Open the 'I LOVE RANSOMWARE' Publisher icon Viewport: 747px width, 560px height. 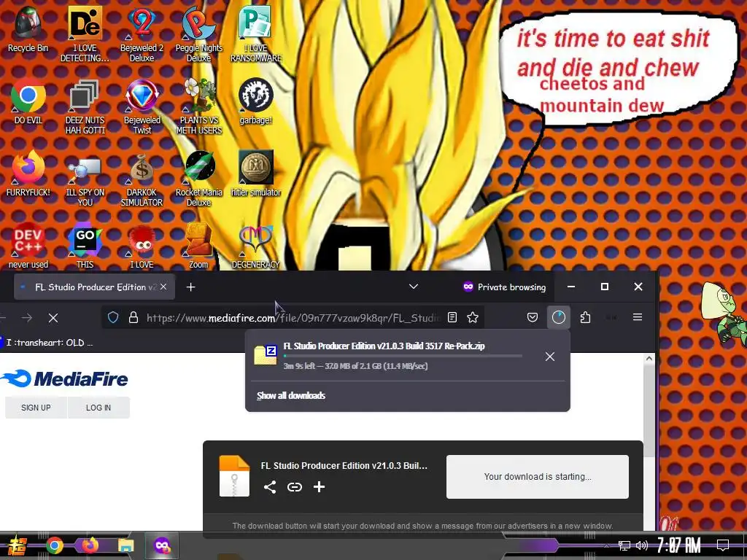[x=256, y=34]
